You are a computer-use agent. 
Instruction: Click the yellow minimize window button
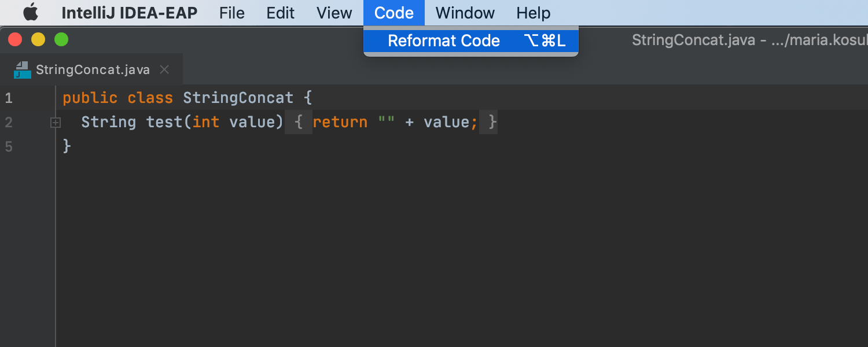[x=38, y=39]
